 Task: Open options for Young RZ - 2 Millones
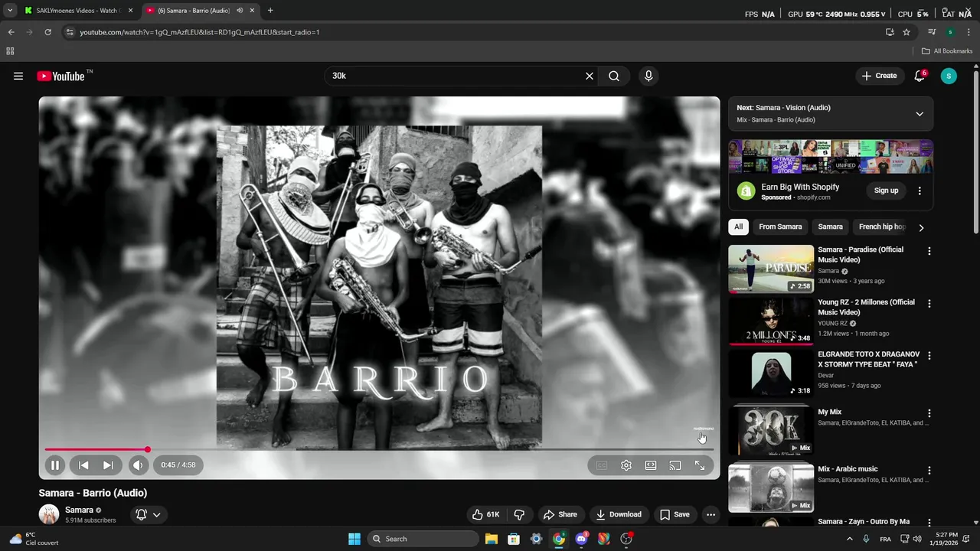coord(929,304)
